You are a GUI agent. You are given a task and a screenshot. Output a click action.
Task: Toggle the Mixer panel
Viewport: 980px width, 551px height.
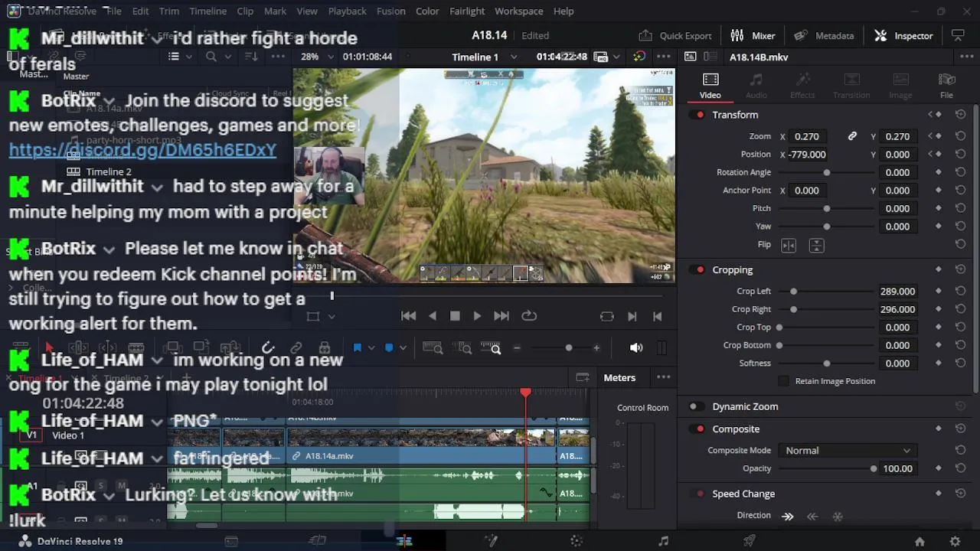753,35
